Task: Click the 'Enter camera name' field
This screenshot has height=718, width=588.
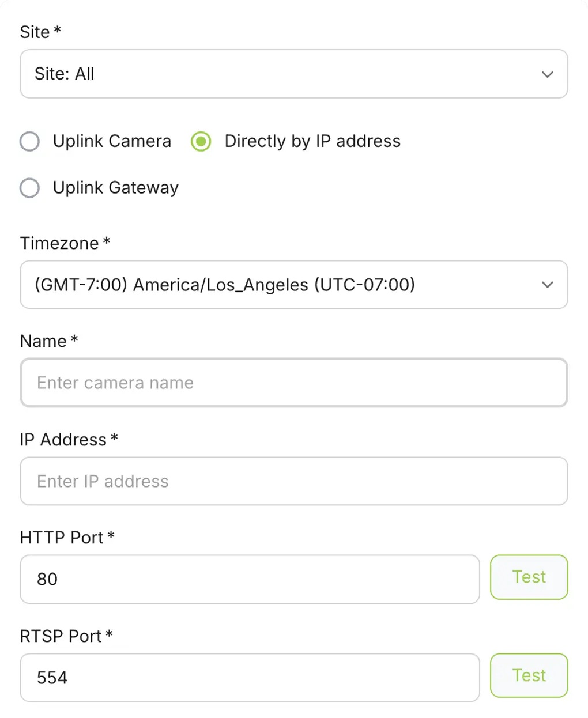Action: 294,383
